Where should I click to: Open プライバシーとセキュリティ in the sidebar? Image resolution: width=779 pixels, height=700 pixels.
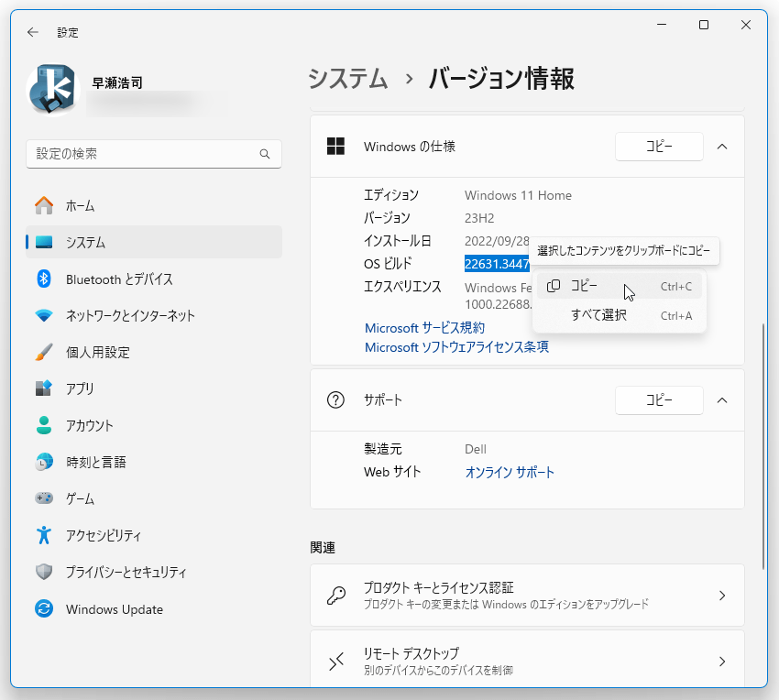point(154,572)
